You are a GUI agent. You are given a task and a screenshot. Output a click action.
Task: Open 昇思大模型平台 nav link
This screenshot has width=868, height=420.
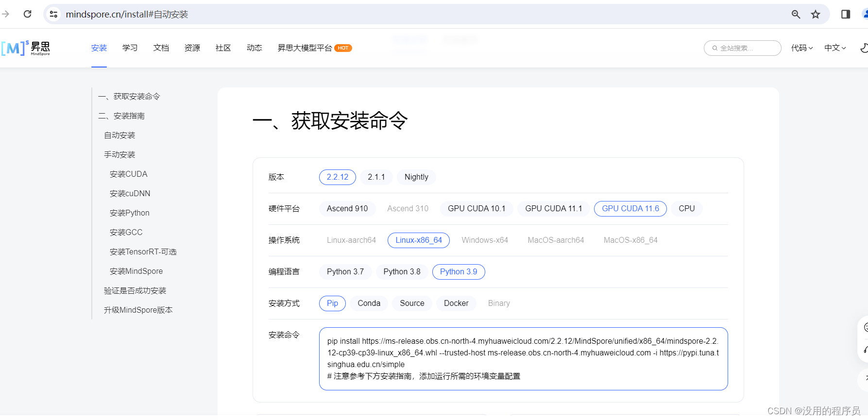(x=305, y=48)
